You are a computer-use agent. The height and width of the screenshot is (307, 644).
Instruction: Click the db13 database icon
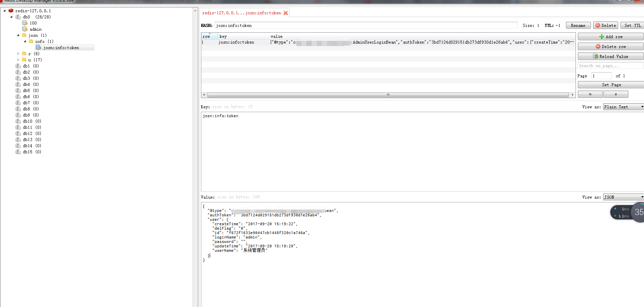click(18, 139)
